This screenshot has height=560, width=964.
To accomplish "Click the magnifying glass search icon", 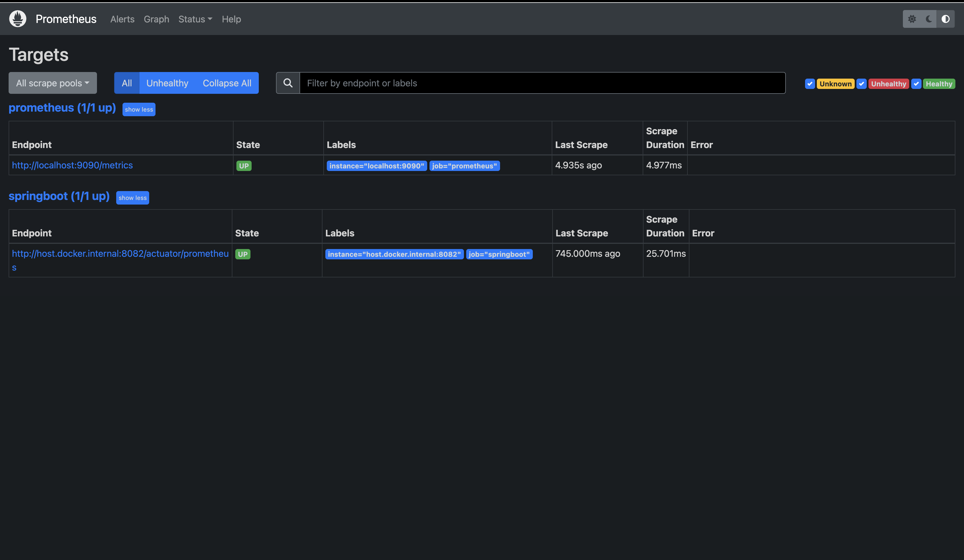I will 288,83.
